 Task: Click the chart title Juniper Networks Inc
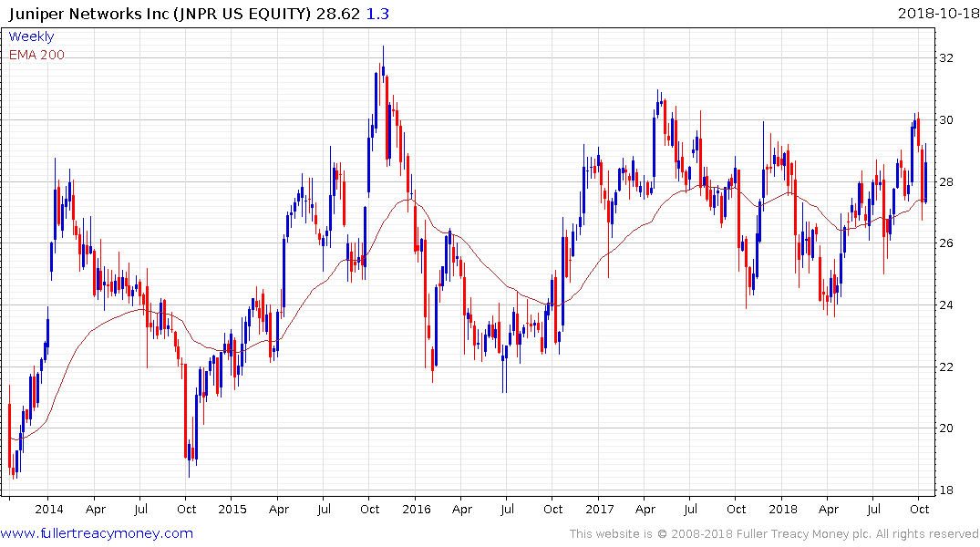pos(88,14)
